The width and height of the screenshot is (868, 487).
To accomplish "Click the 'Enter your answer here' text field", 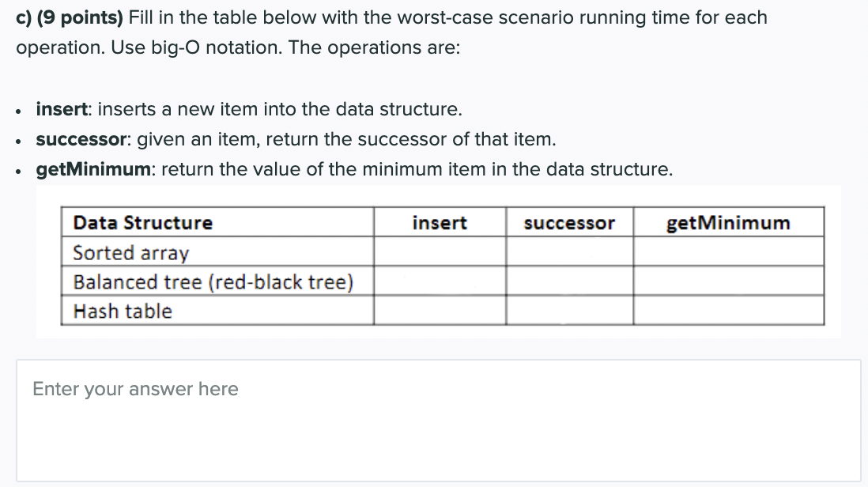I will click(438, 420).
